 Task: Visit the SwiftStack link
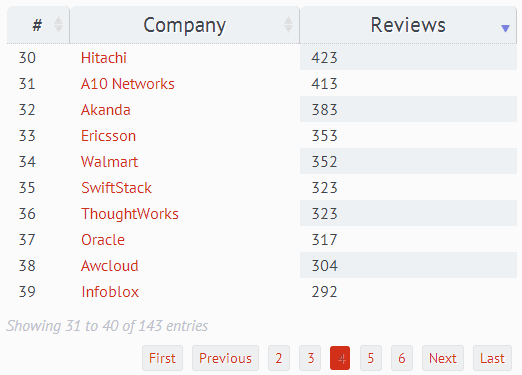tap(116, 188)
